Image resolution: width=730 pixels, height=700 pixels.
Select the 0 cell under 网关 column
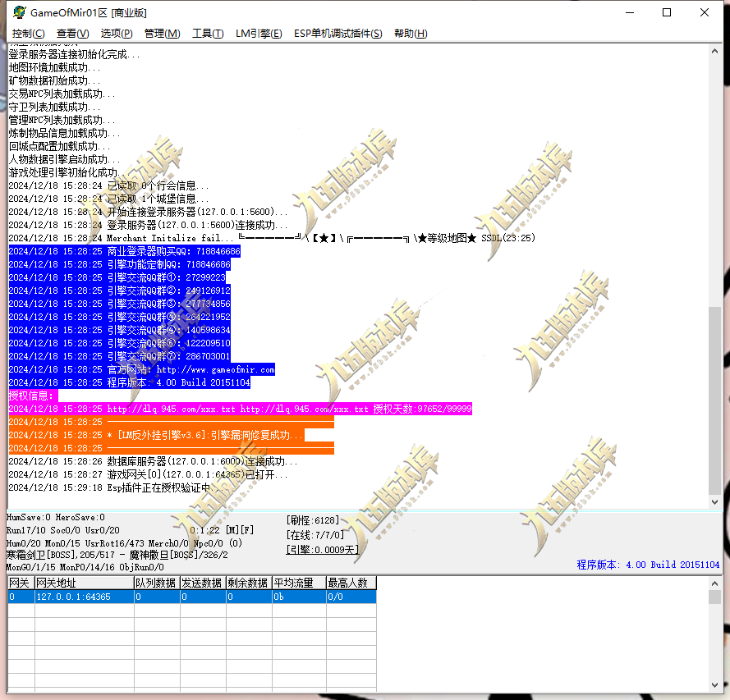pos(21,597)
